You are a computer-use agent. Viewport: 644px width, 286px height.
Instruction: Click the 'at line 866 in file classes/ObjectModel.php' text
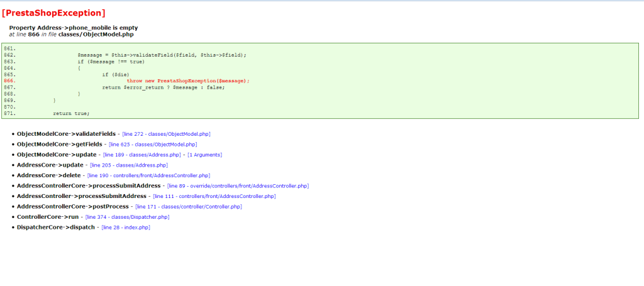coord(71,35)
